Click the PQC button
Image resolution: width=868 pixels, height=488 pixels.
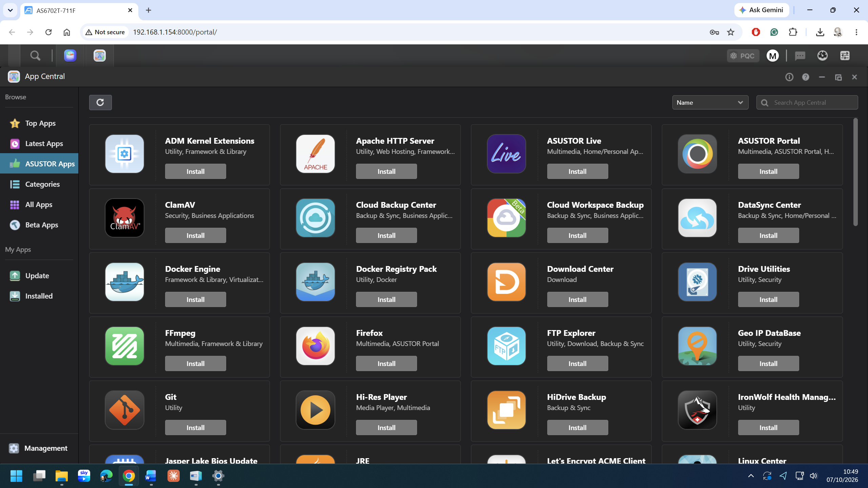pos(743,56)
